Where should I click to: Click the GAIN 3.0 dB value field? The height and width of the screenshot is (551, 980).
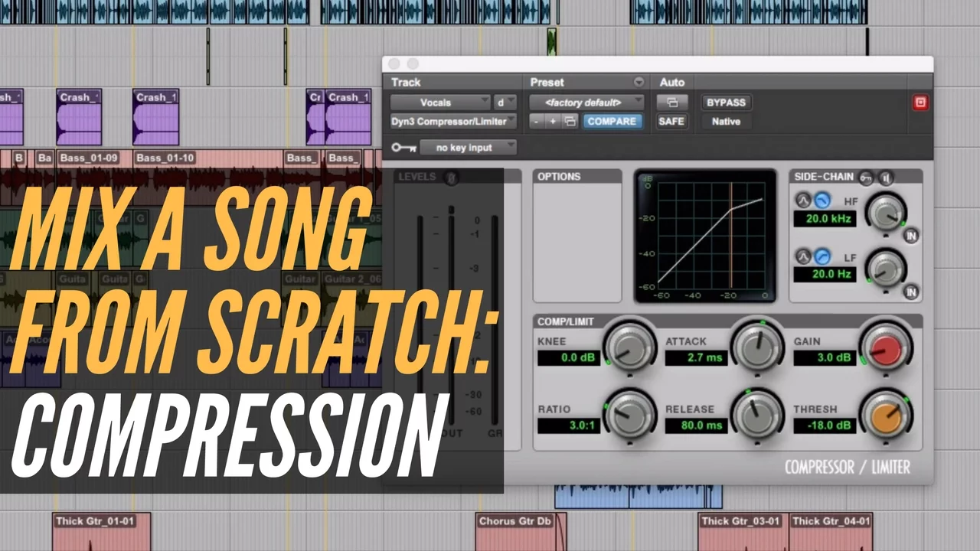point(824,357)
